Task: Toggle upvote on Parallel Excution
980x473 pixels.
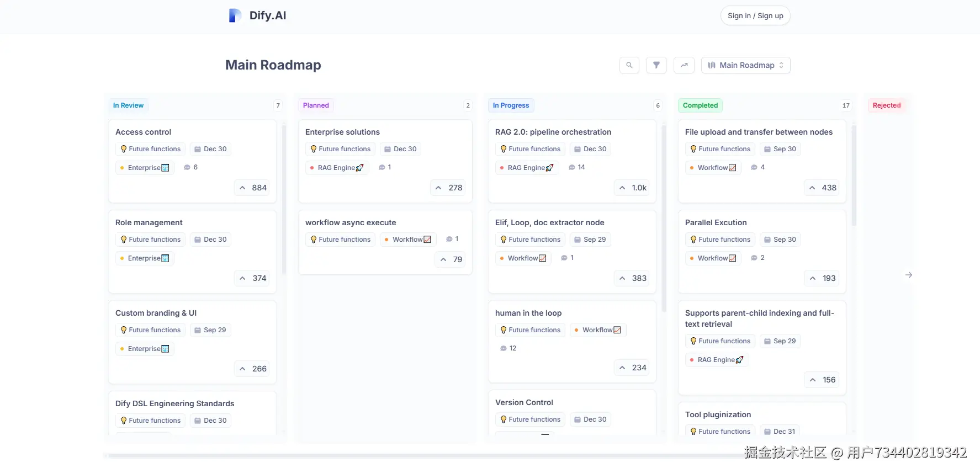Action: (x=822, y=278)
